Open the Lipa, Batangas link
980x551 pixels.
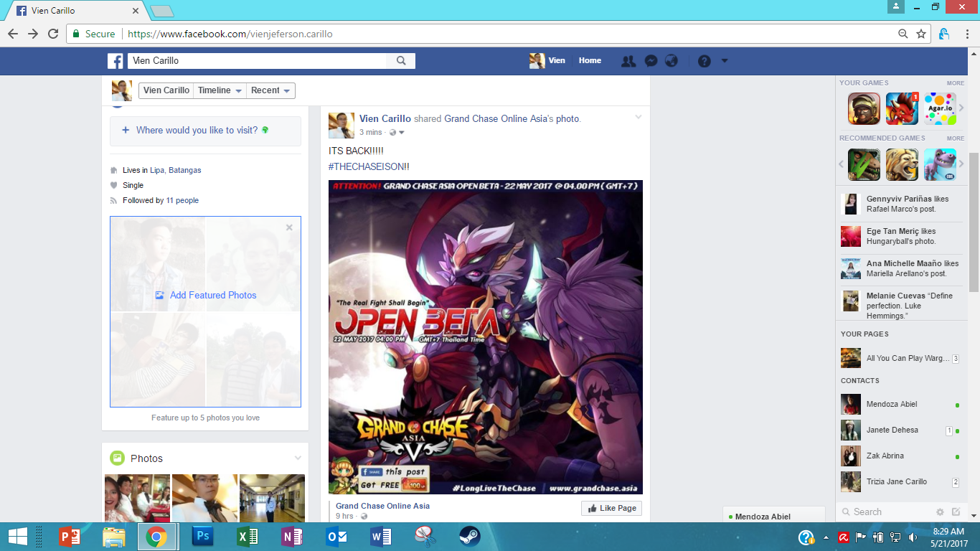click(176, 170)
